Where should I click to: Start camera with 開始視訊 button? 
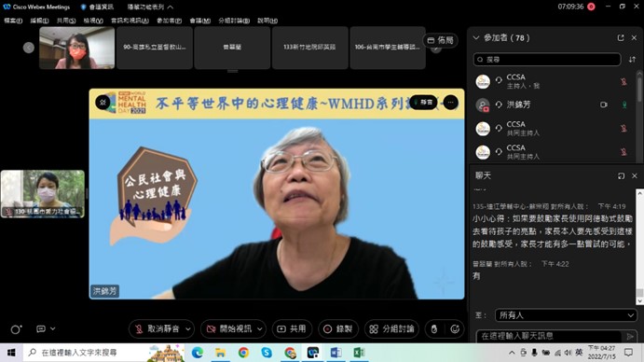pyautogui.click(x=230, y=329)
